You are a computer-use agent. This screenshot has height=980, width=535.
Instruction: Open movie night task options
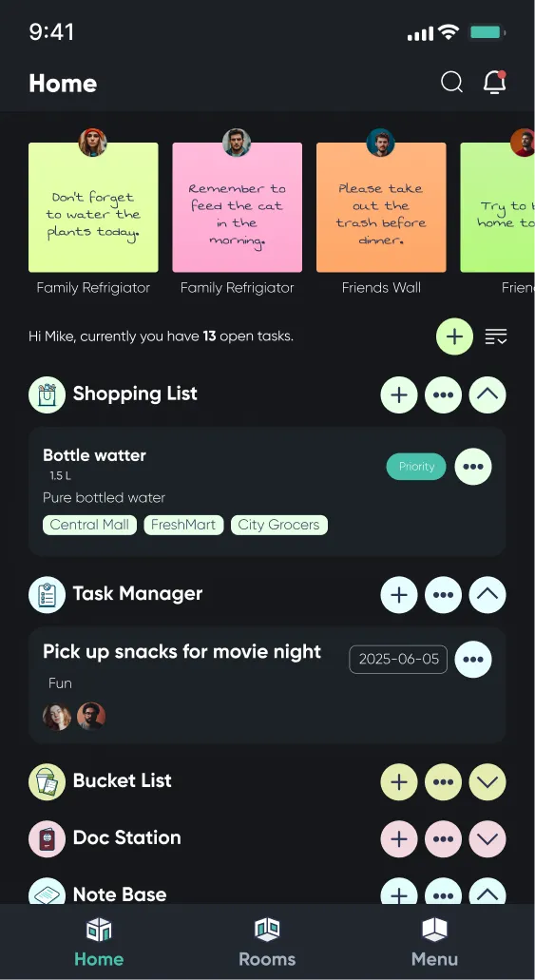[x=473, y=660]
